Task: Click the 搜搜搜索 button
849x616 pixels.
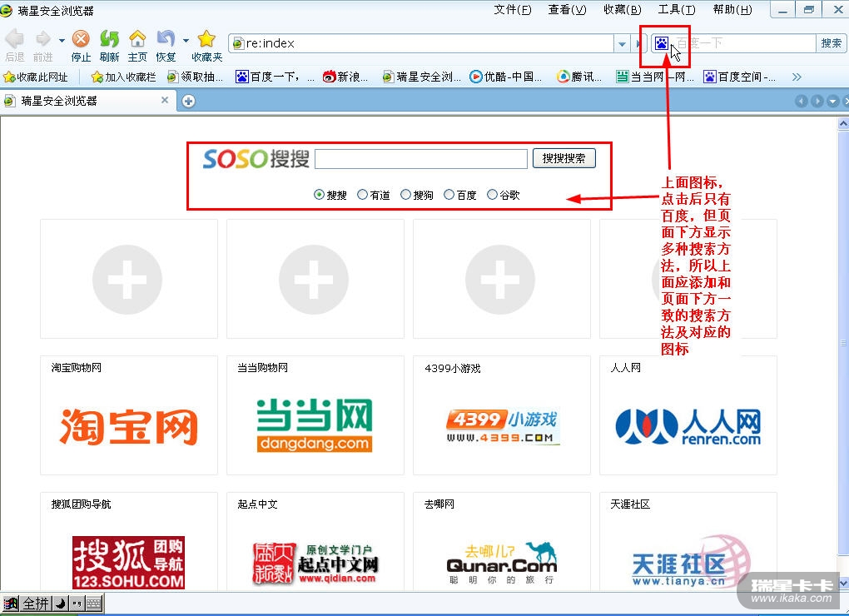Action: (x=564, y=158)
